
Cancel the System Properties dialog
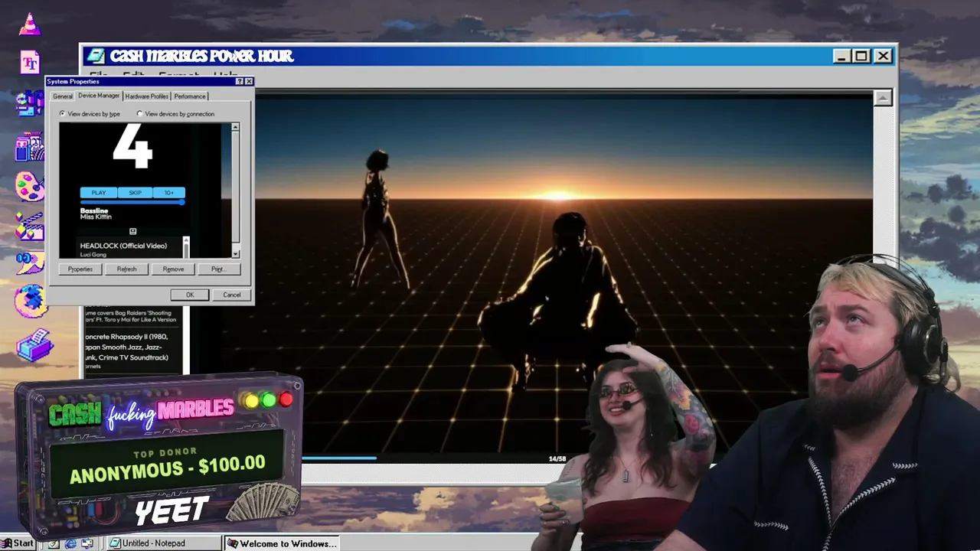231,295
